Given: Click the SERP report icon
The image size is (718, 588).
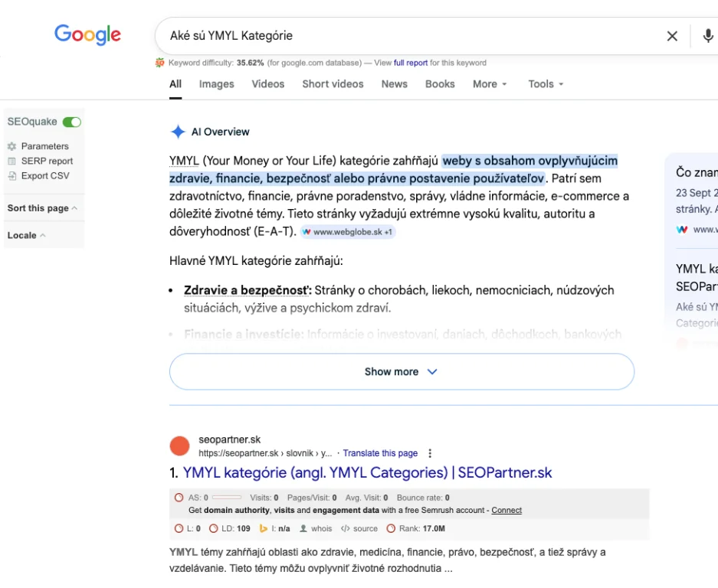Looking at the screenshot, I should coord(11,162).
